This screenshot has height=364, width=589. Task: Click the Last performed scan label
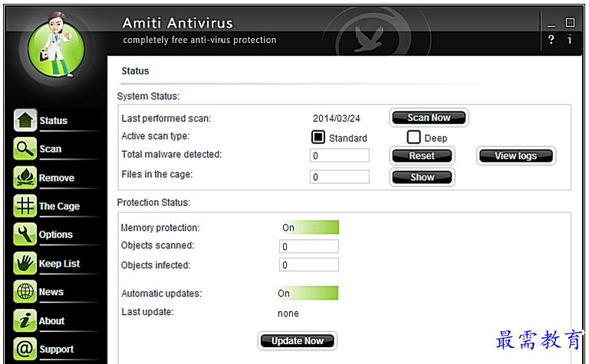click(x=166, y=119)
